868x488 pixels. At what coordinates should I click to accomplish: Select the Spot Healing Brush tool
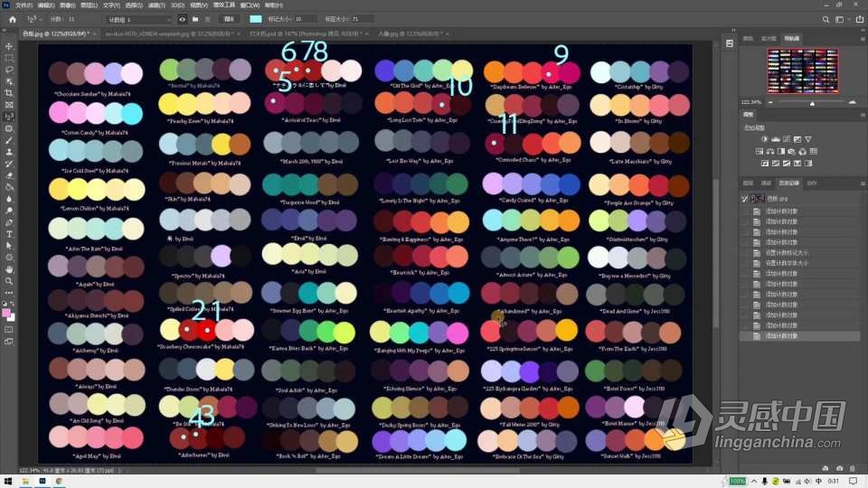click(9, 128)
